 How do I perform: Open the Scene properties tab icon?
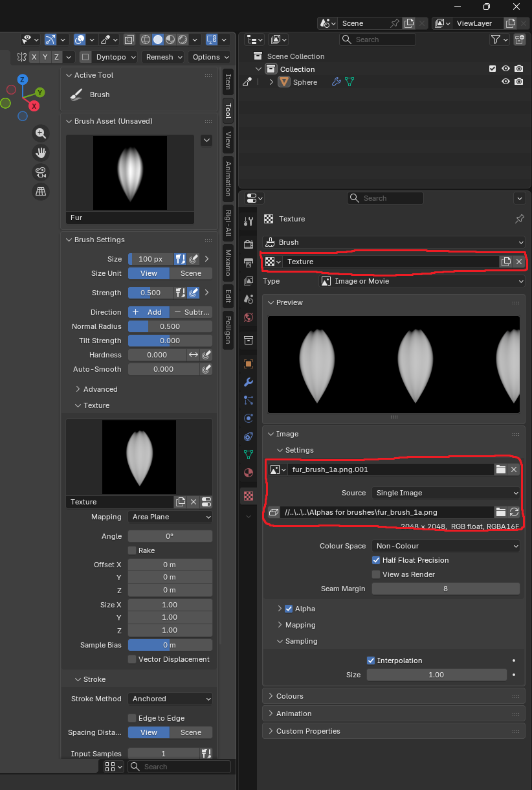249,299
